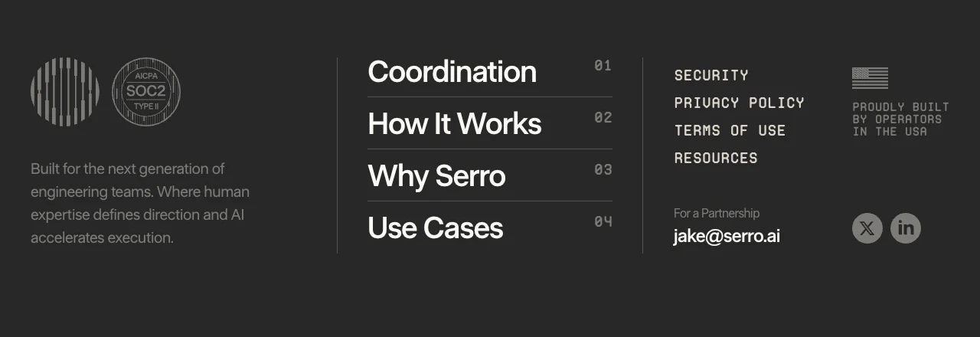Open the LinkedIn social icon
980x337 pixels.
point(906,228)
